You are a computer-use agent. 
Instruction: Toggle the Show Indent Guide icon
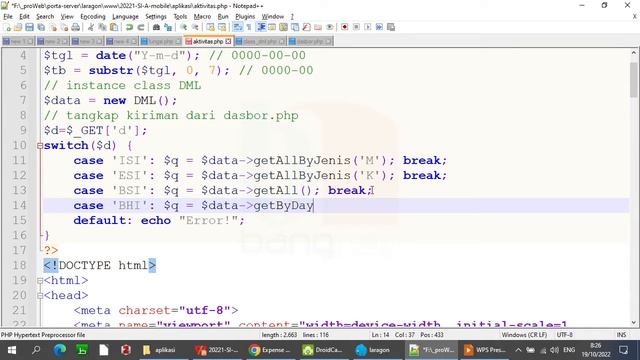(260, 27)
